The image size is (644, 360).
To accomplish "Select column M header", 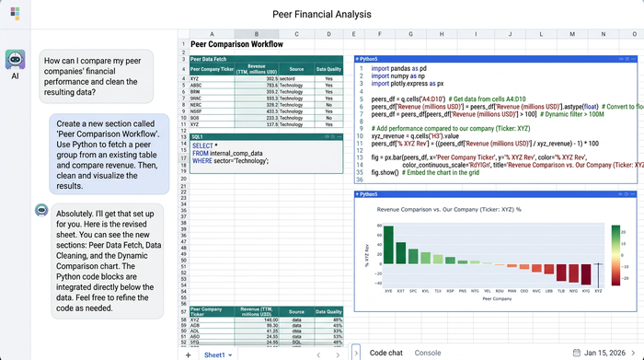I will pyautogui.click(x=572, y=34).
